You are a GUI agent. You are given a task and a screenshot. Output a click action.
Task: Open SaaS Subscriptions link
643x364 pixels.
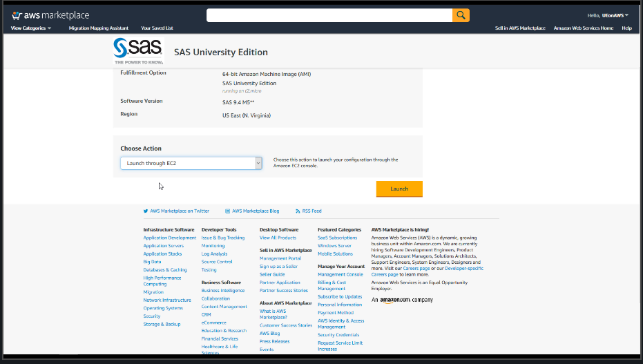[338, 238]
